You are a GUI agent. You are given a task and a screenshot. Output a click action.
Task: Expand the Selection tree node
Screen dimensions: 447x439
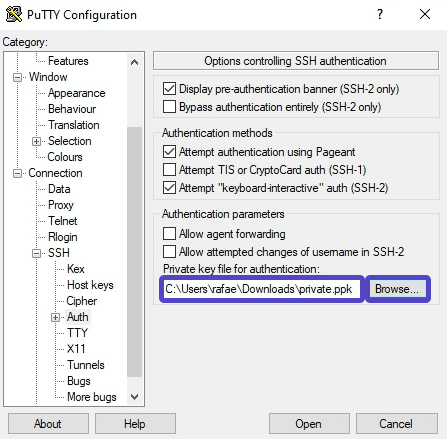click(36, 141)
